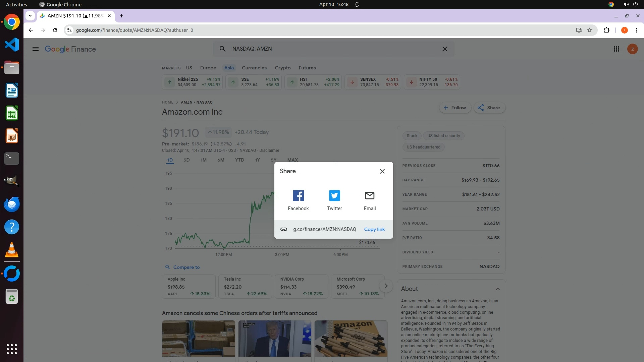The height and width of the screenshot is (362, 644).
Task: Click the Tesla Inc comparison card
Action: click(x=245, y=287)
